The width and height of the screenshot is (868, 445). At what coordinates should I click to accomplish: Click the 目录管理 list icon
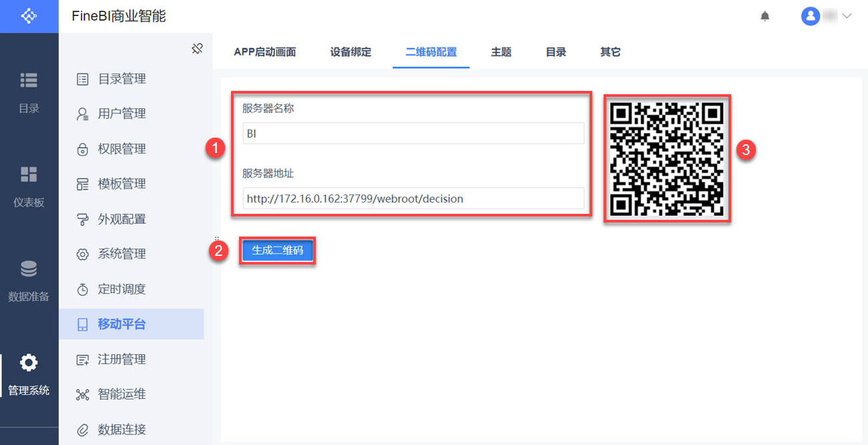click(83, 79)
